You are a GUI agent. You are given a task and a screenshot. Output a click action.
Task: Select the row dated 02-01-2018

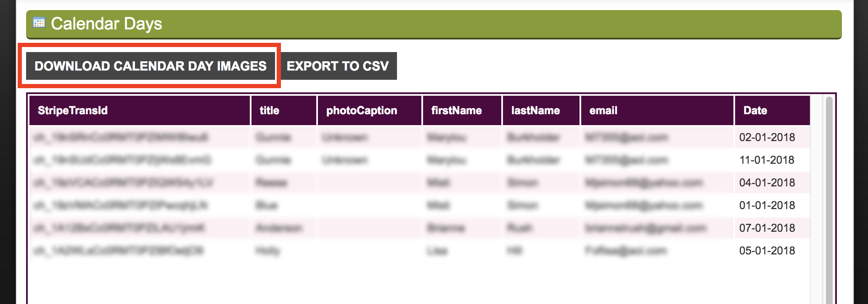420,137
